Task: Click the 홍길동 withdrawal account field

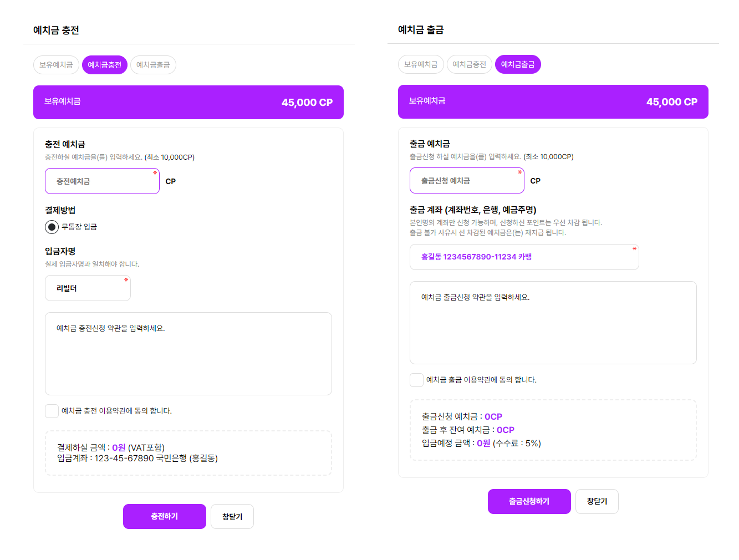Action: pos(524,257)
